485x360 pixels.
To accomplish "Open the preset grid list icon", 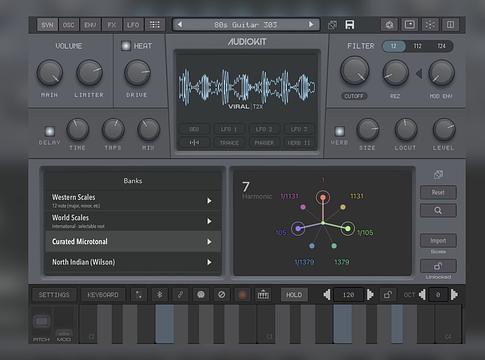I will click(155, 25).
